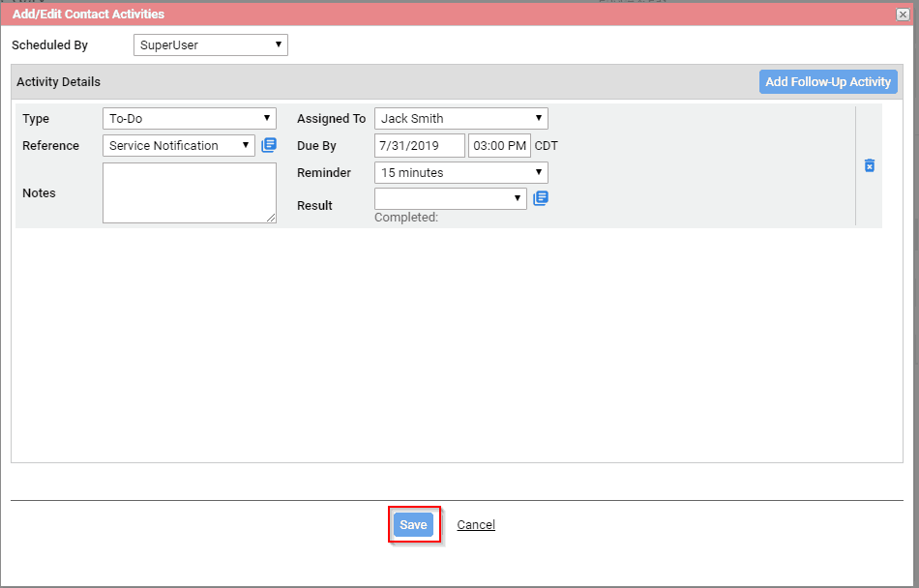The height and width of the screenshot is (588, 919).
Task: Open the Reference dropdown showing Service Notification
Action: 179,146
